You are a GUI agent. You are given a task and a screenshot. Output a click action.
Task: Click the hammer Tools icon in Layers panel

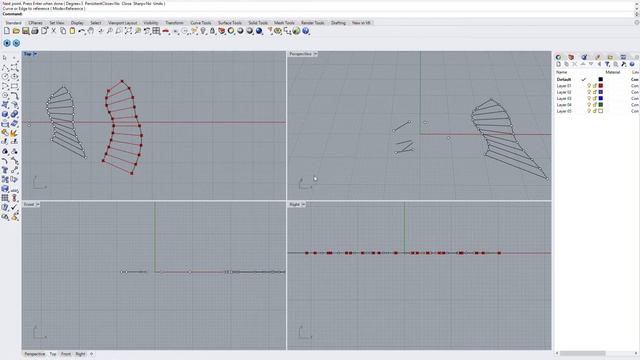pyautogui.click(x=624, y=64)
